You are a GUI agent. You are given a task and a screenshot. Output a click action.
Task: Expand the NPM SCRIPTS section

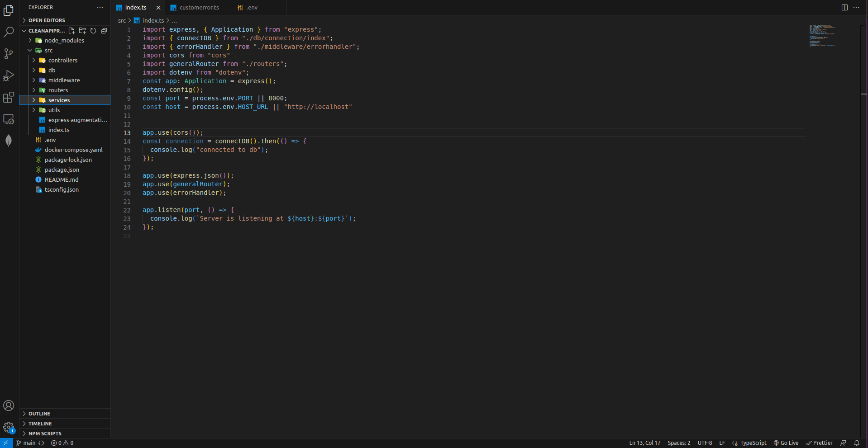tap(45, 434)
